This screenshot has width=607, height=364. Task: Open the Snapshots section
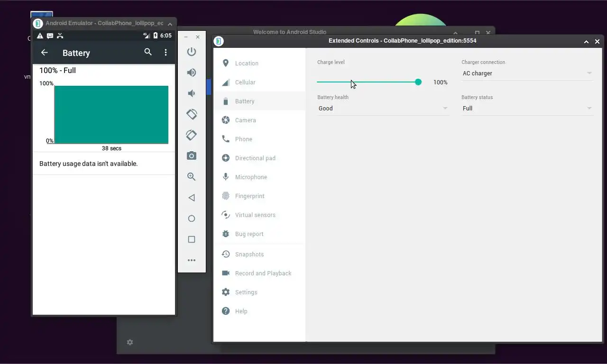tap(259, 254)
